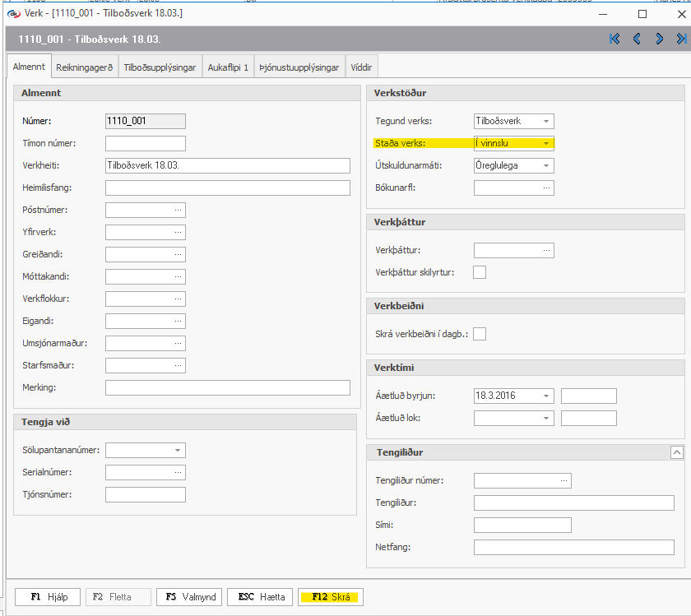Click the Heimilisfang input field
Viewport: 691px width, 616px height.
click(228, 188)
